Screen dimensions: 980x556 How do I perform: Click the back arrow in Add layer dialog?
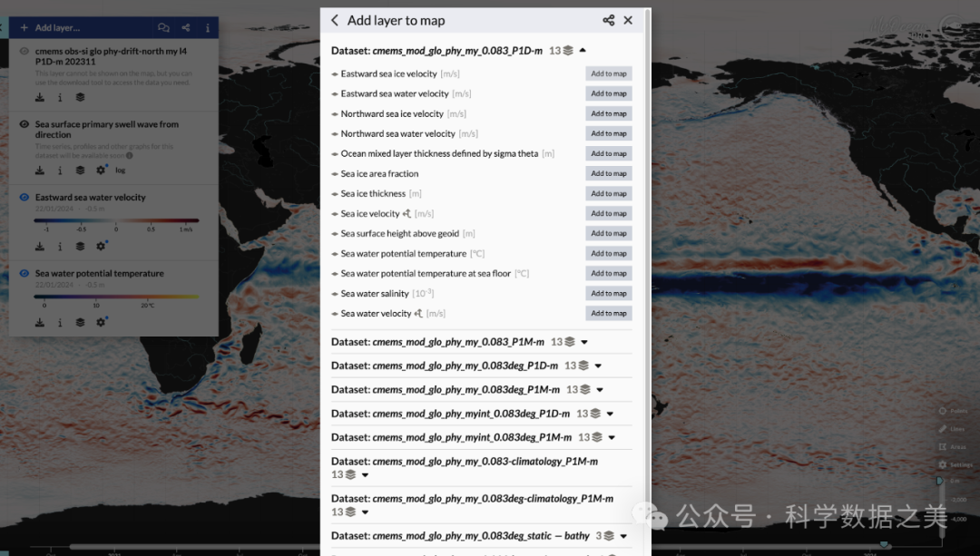335,20
